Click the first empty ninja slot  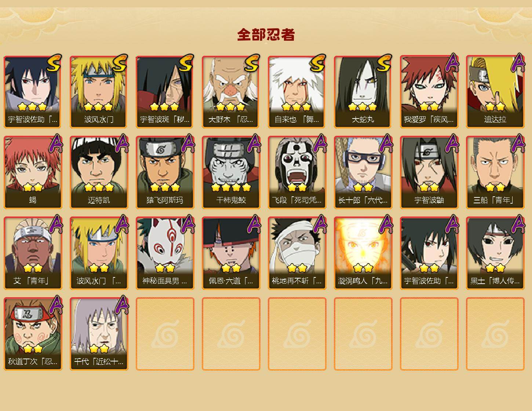click(165, 334)
